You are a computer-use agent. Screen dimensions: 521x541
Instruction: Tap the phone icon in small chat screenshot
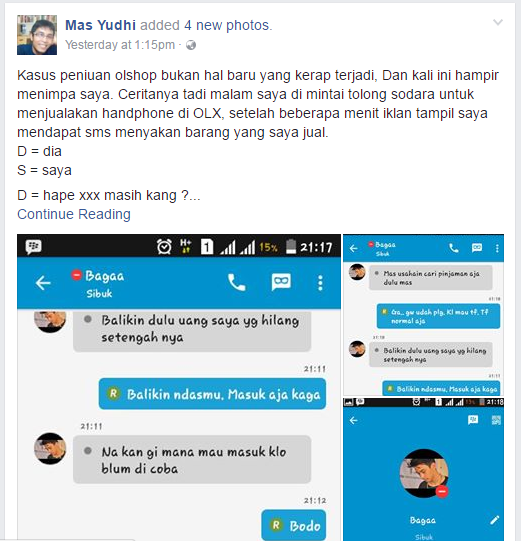coord(454,248)
